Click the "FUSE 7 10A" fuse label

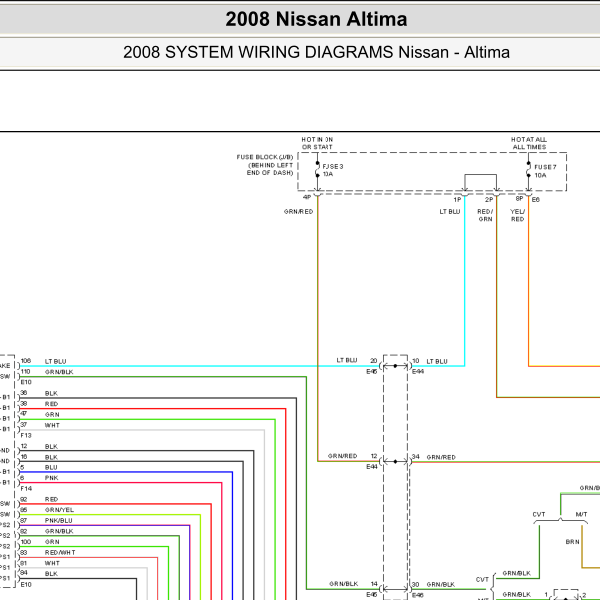[545, 171]
